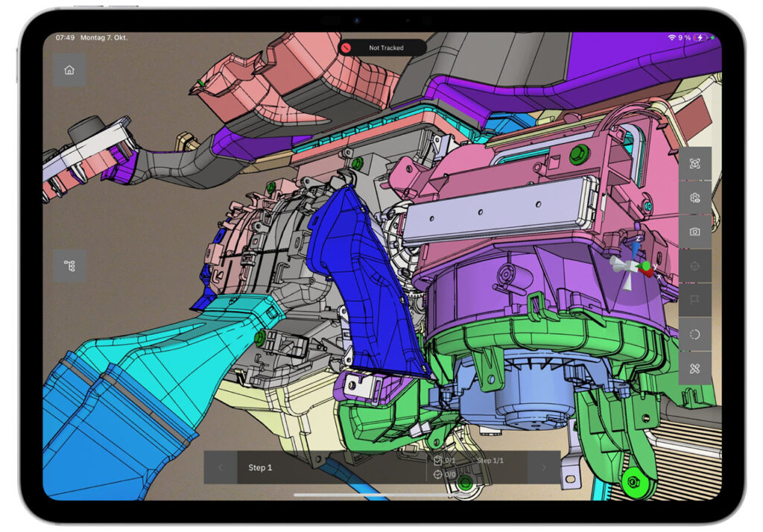The width and height of the screenshot is (763, 532).
Task: Take a screenshot with the camera icon
Action: point(694,232)
